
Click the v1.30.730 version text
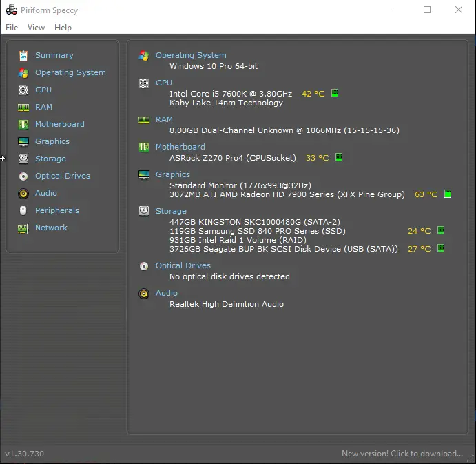pos(25,454)
